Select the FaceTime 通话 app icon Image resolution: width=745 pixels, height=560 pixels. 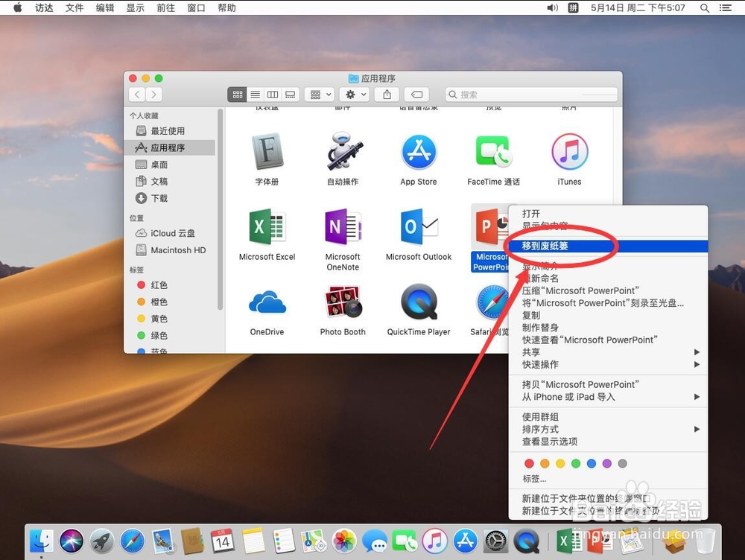[494, 152]
